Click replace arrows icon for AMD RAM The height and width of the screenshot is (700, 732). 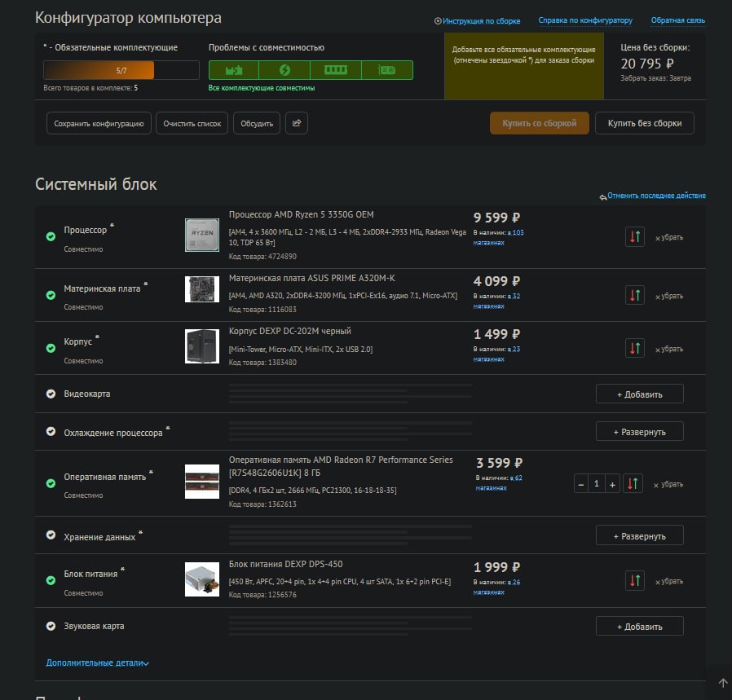(633, 483)
